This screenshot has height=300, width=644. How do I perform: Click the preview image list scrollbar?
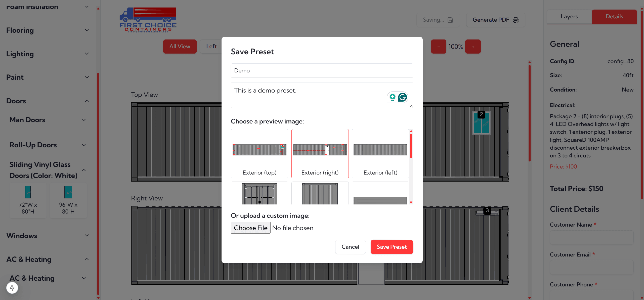coord(411,146)
